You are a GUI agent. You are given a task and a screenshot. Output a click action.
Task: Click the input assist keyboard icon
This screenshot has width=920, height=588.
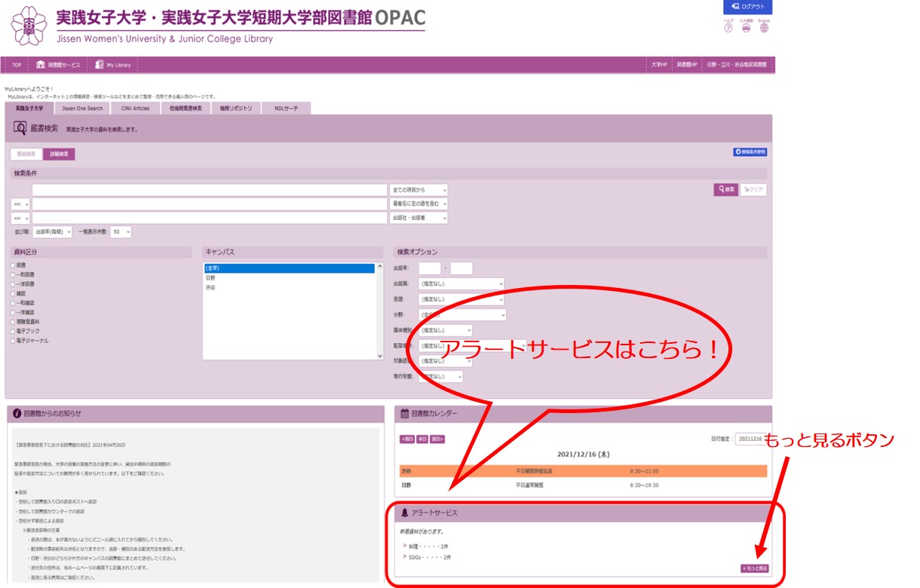coord(747,28)
